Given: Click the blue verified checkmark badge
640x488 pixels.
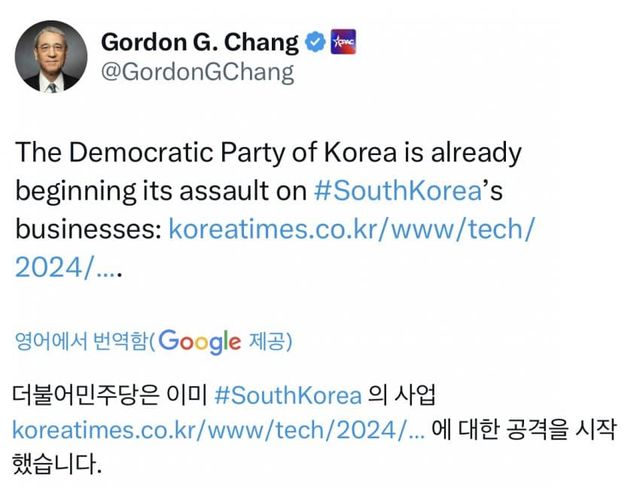Looking at the screenshot, I should [x=316, y=43].
